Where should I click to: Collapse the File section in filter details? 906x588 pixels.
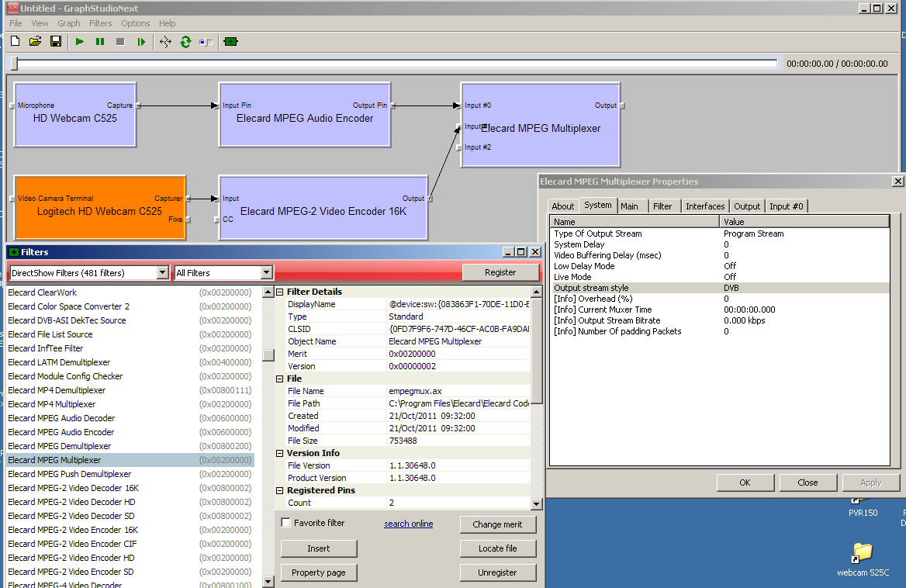[x=280, y=379]
